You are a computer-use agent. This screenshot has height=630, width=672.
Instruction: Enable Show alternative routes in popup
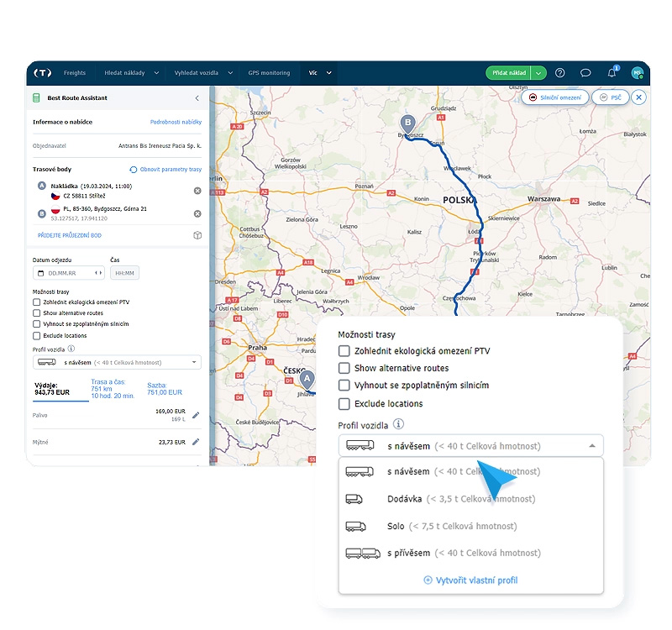tap(344, 368)
